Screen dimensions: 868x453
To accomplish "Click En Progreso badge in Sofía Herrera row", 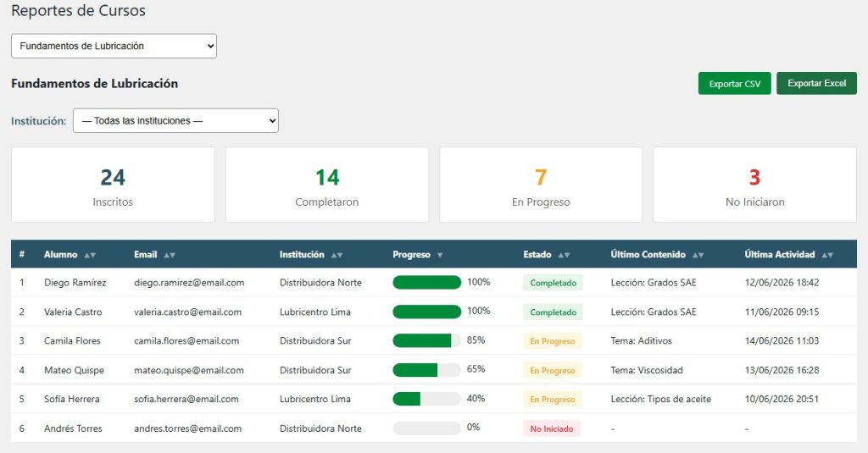I will (553, 399).
